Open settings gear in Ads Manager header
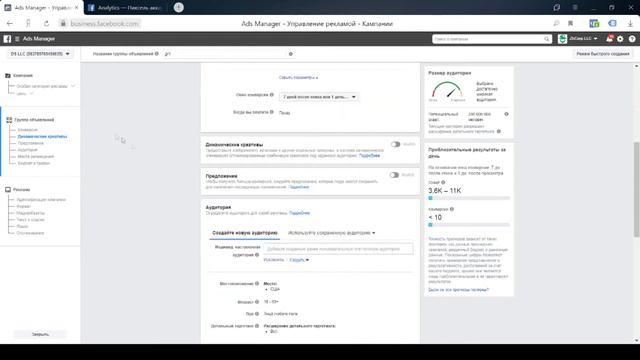This screenshot has height=360, width=640. point(620,39)
